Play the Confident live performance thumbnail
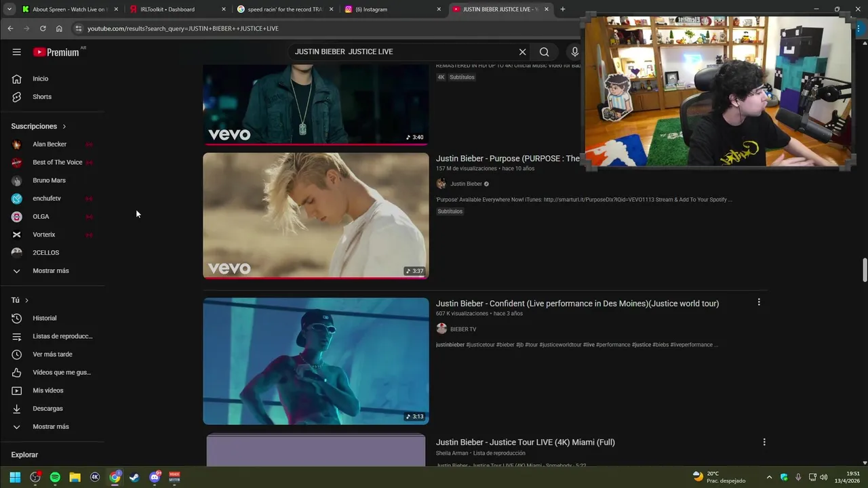This screenshot has width=868, height=488. point(316,361)
